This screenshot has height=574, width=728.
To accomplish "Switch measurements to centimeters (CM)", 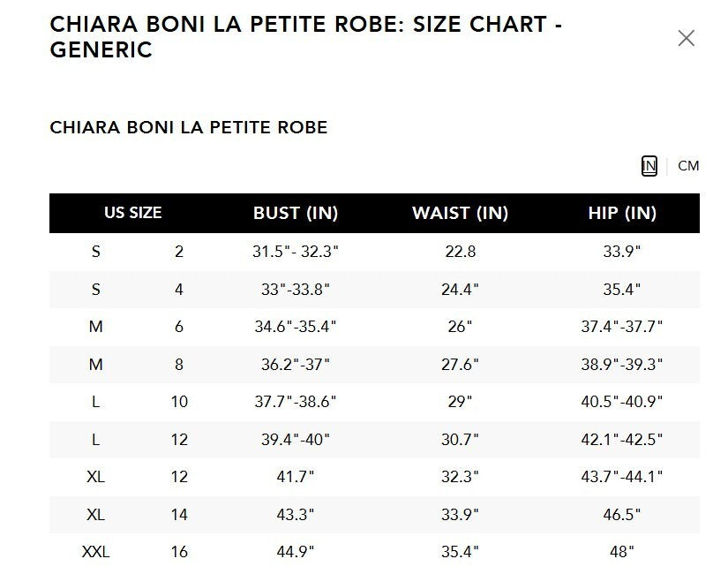I will point(688,166).
